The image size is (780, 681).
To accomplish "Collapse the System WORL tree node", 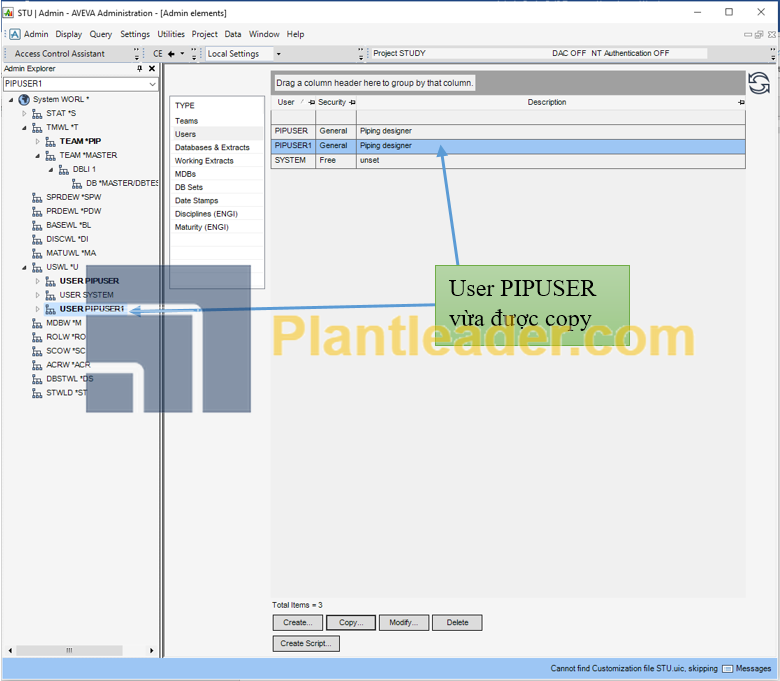I will point(11,100).
